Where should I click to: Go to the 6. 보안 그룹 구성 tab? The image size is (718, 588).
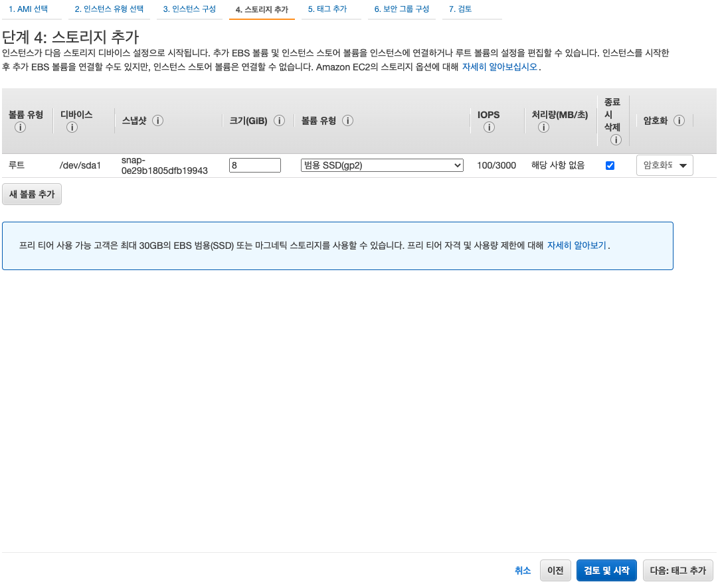tap(402, 9)
